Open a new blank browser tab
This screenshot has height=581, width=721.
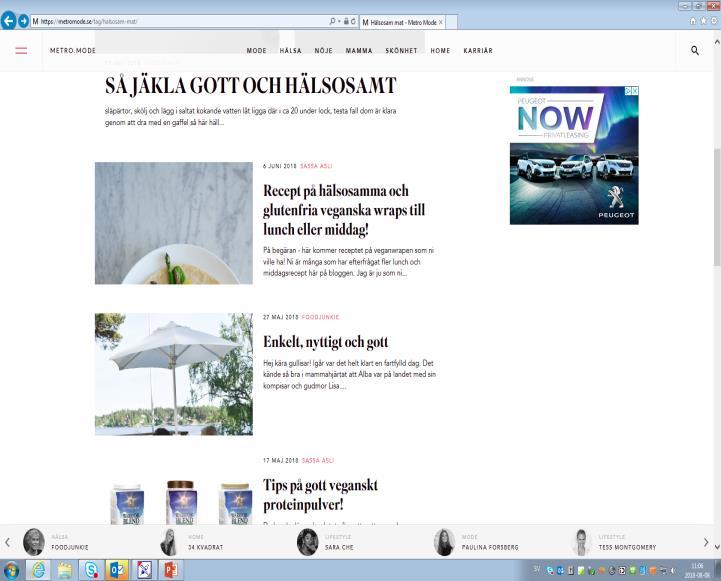tap(452, 22)
